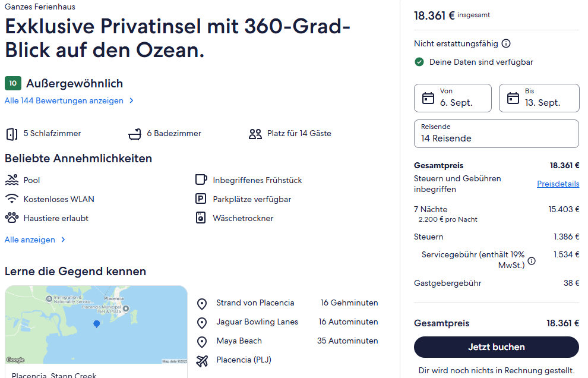Click the map pin icon for Maya Beach

[202, 342]
